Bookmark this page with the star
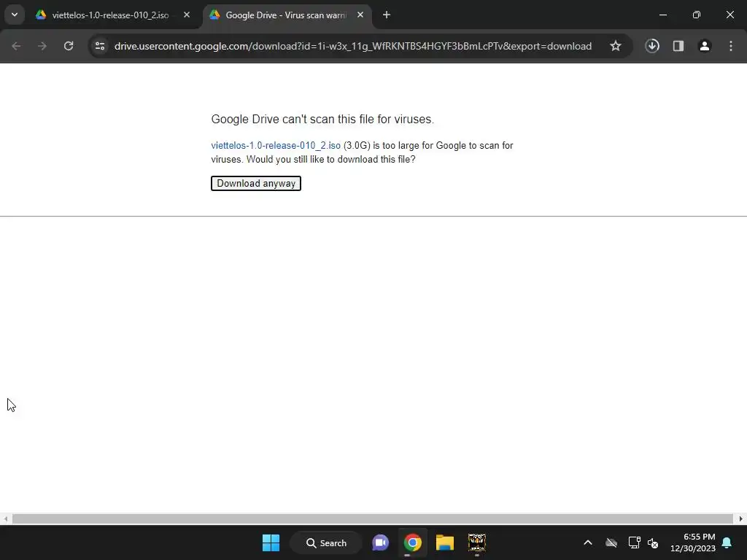 pyautogui.click(x=616, y=46)
